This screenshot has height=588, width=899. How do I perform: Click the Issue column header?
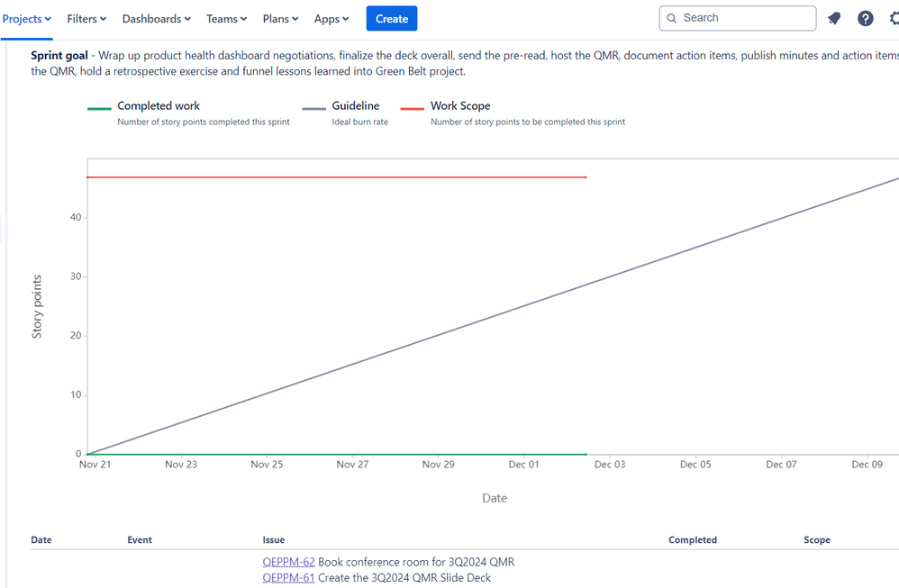pos(274,540)
